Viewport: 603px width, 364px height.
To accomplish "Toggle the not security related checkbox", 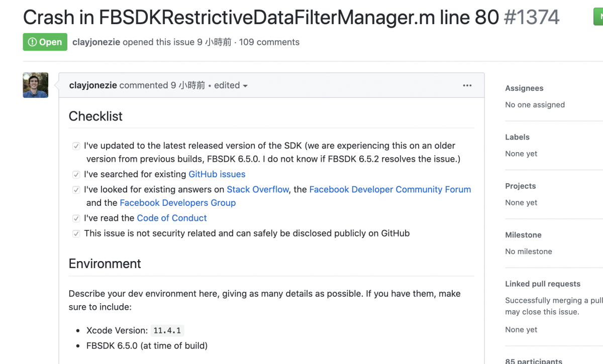I will pyautogui.click(x=76, y=233).
